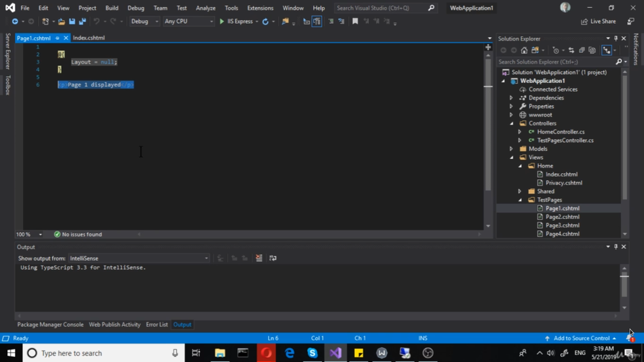Click the Live Share icon
644x362 pixels.
tap(584, 21)
